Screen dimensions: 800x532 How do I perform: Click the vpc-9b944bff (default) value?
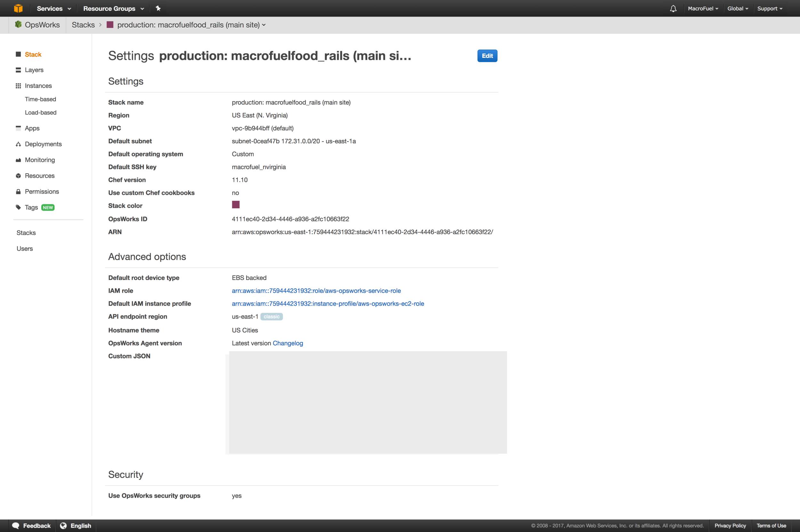coord(263,128)
